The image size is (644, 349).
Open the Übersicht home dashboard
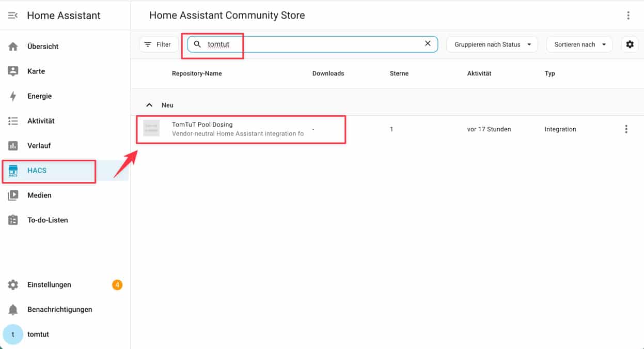click(x=43, y=47)
